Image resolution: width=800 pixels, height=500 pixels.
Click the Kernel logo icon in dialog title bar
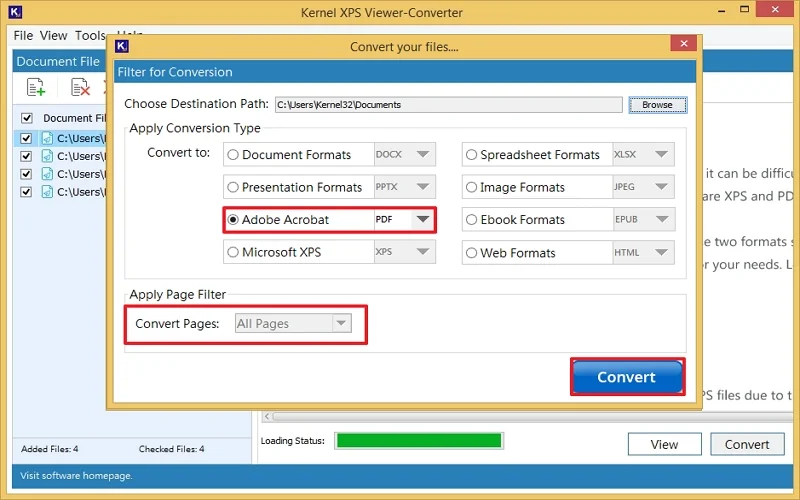[121, 46]
